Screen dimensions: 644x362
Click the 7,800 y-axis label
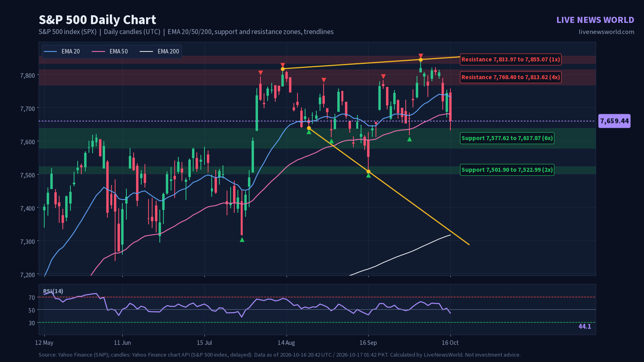[x=28, y=75]
